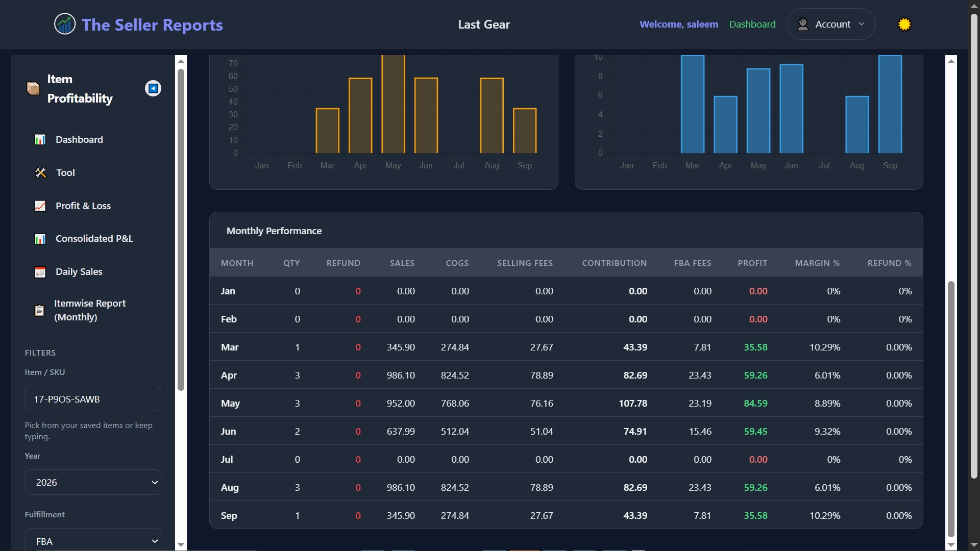This screenshot has width=980, height=551.
Task: Expand the Year 2026 dropdown
Action: (x=93, y=482)
